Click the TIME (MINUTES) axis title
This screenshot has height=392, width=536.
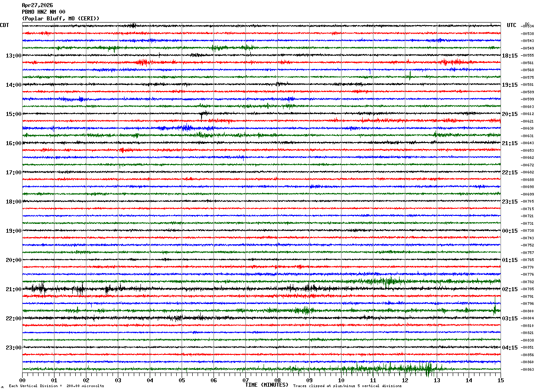[267, 385]
